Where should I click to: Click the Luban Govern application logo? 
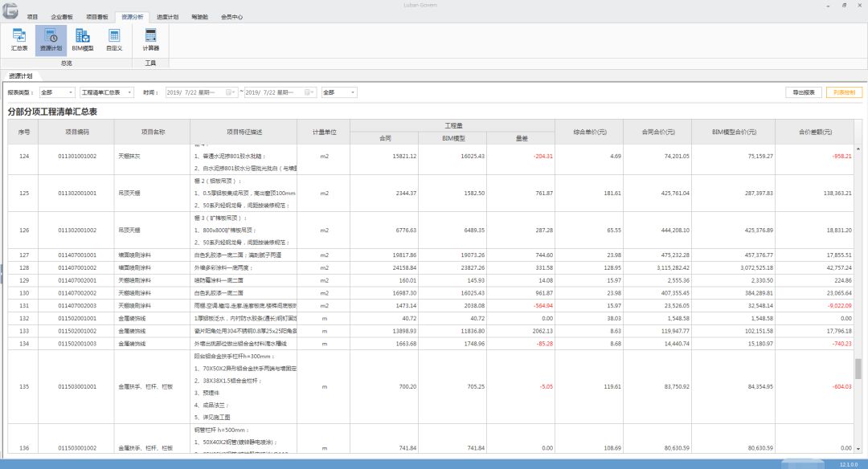pos(10,10)
